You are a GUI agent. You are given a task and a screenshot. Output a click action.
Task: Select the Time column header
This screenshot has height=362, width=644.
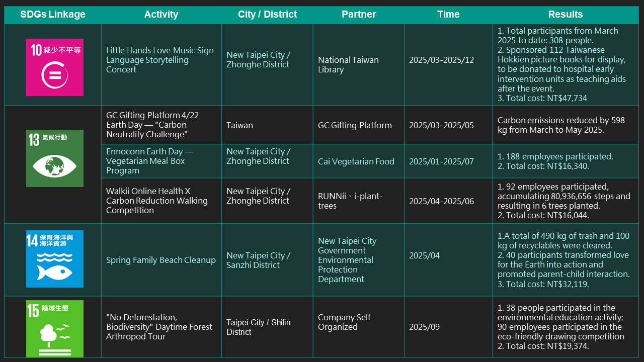pos(448,14)
